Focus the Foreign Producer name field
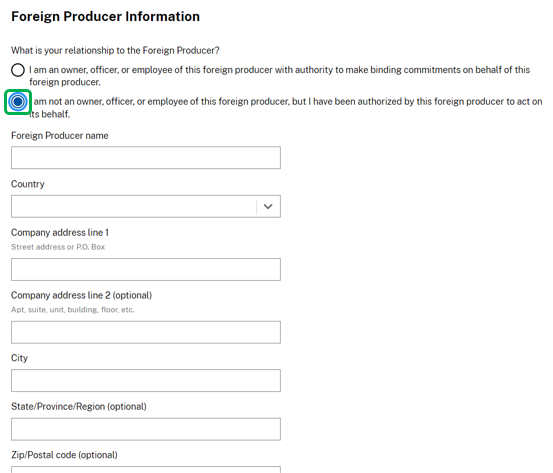 (x=146, y=158)
